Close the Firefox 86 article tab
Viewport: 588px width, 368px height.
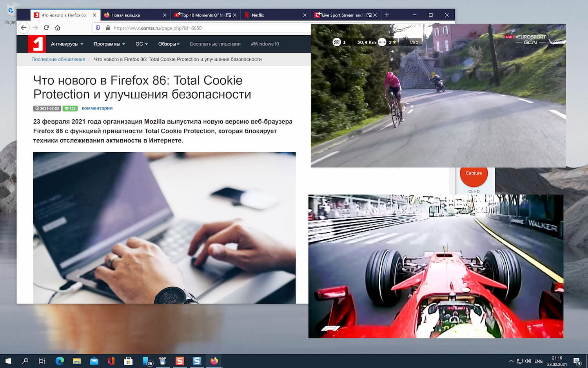pos(94,15)
